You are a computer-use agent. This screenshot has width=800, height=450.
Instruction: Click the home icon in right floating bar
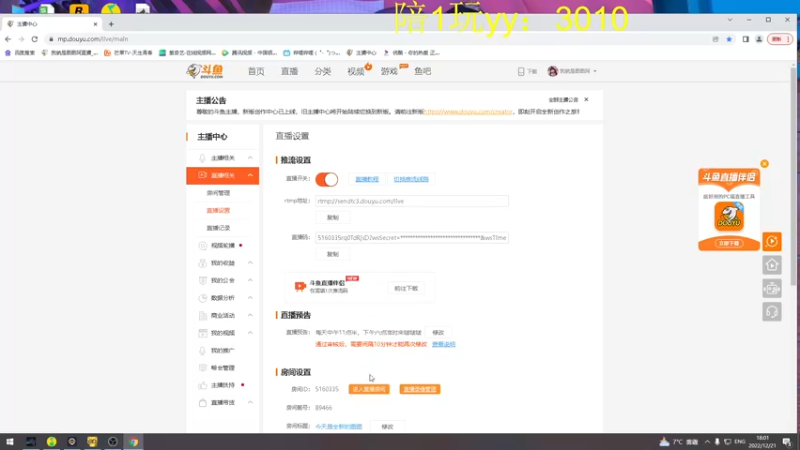[772, 265]
